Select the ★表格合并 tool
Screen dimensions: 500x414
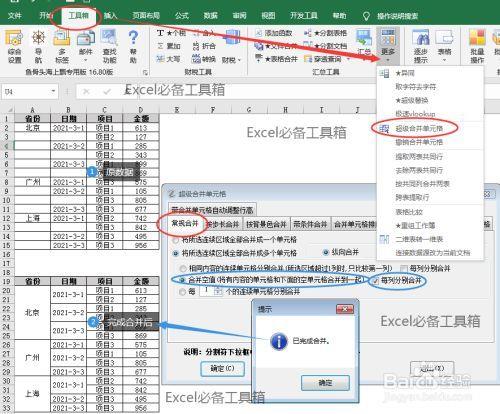276,59
